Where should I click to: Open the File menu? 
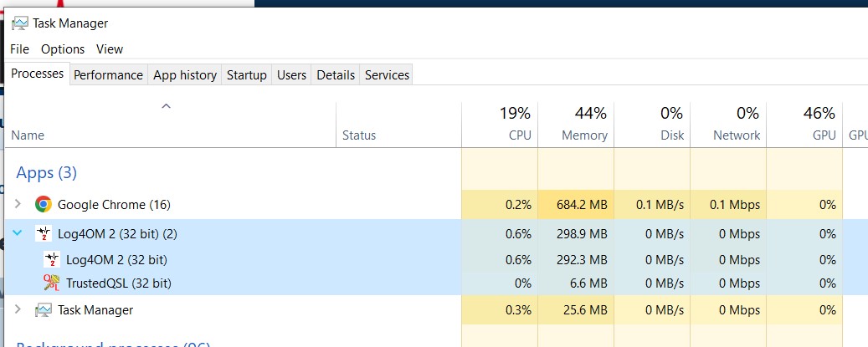tap(19, 49)
